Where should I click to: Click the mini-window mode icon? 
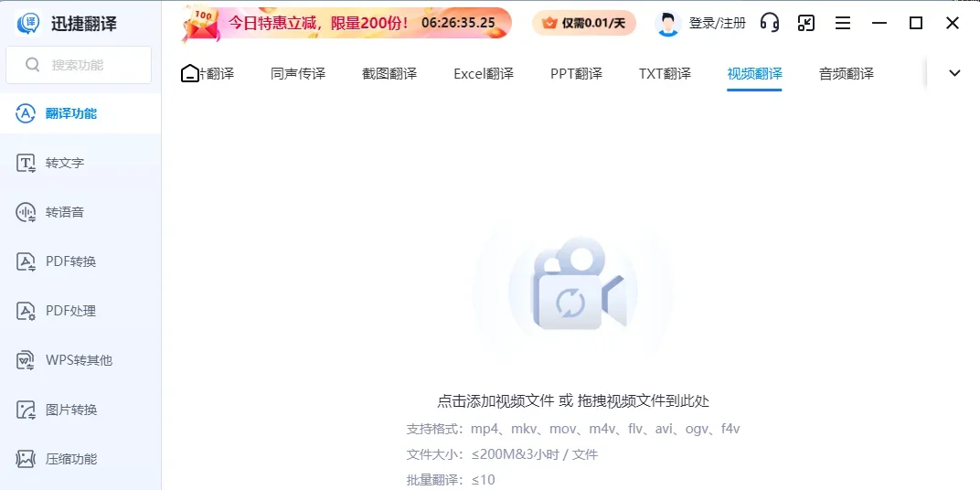[x=806, y=23]
